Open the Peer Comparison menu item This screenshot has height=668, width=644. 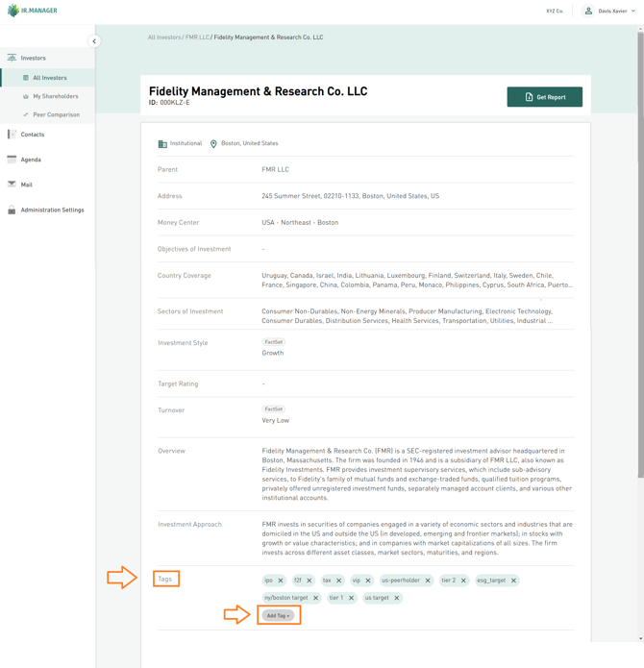click(x=48, y=114)
